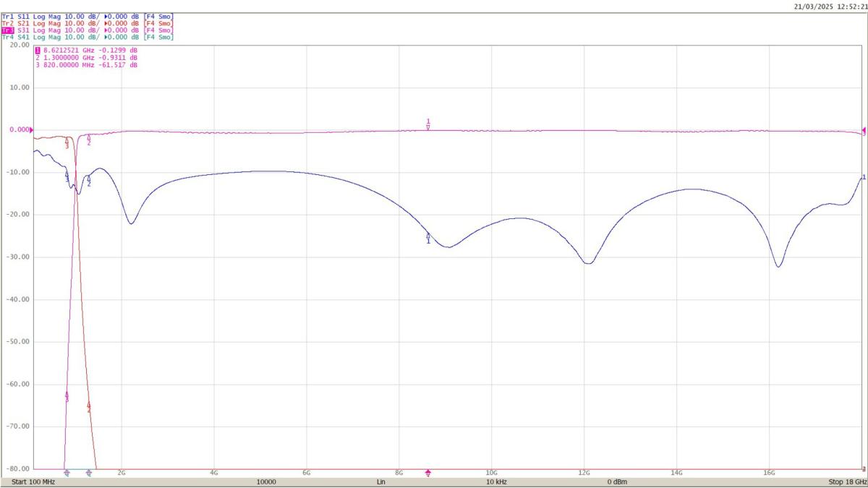868x488 pixels.
Task: Click the 10000 sweep points field
Action: point(265,482)
